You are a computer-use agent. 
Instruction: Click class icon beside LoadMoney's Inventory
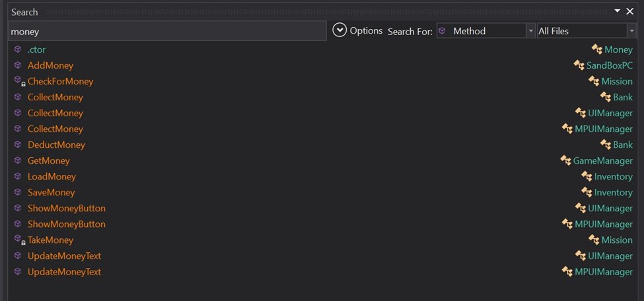click(x=587, y=177)
